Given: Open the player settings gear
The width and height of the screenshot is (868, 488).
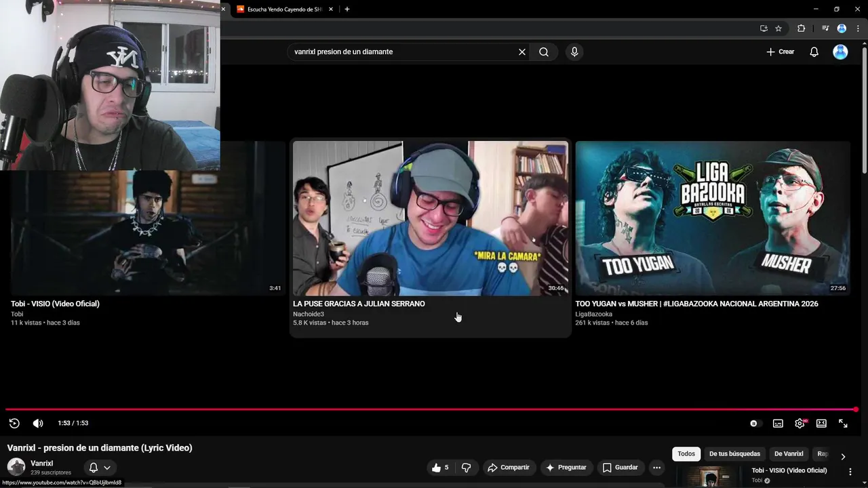Looking at the screenshot, I should pyautogui.click(x=800, y=423).
